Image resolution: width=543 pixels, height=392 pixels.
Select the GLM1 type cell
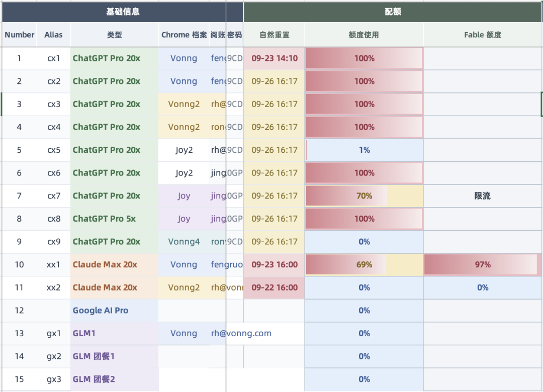pos(115,333)
